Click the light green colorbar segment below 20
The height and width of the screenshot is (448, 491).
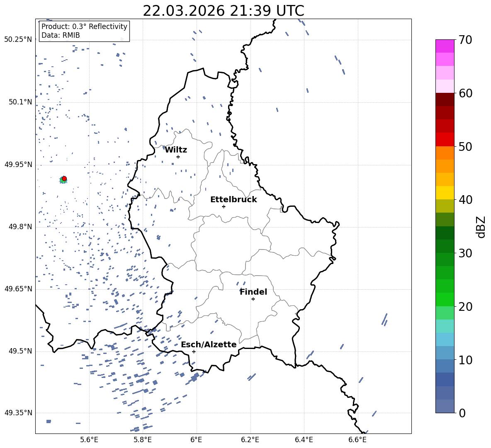[445, 313]
